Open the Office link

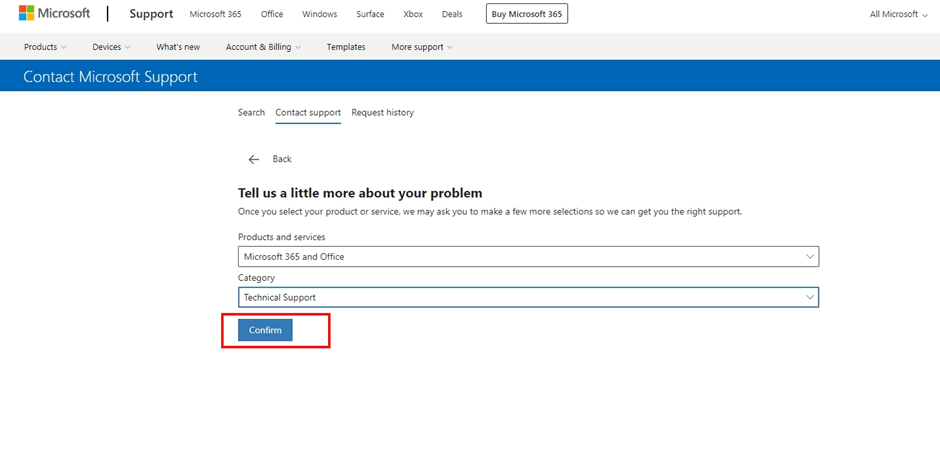click(x=272, y=14)
